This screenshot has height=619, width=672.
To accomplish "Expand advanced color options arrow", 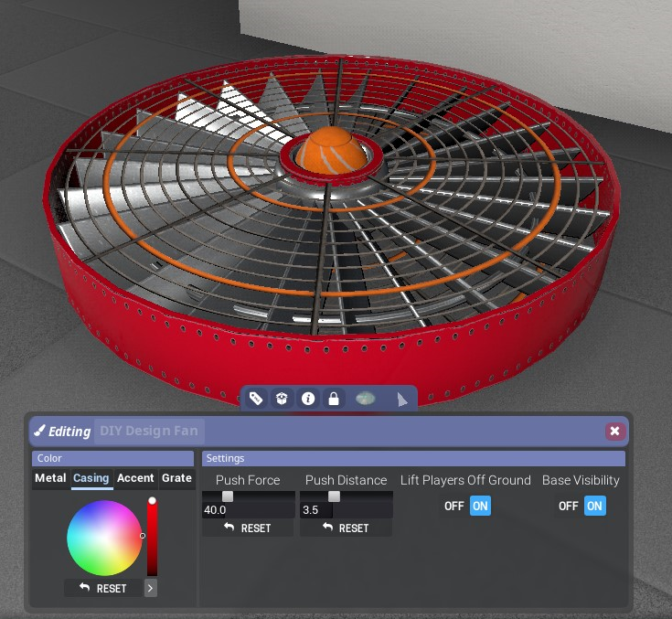I will click(x=150, y=588).
